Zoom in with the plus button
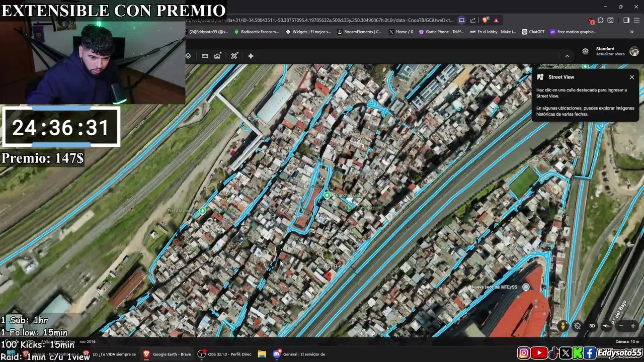644x362 pixels. [x=633, y=326]
